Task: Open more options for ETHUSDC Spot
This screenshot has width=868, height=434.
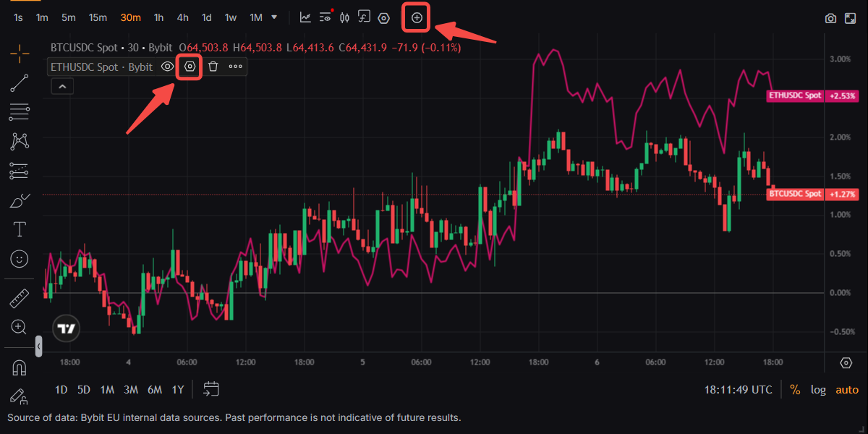Action: [236, 67]
